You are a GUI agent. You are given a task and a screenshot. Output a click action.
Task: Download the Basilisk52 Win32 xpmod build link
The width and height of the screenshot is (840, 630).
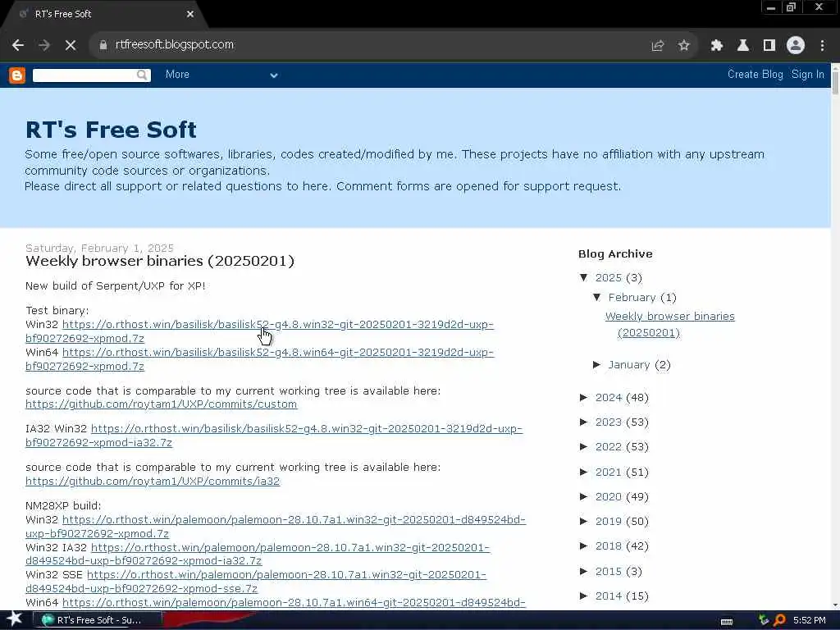[259, 331]
